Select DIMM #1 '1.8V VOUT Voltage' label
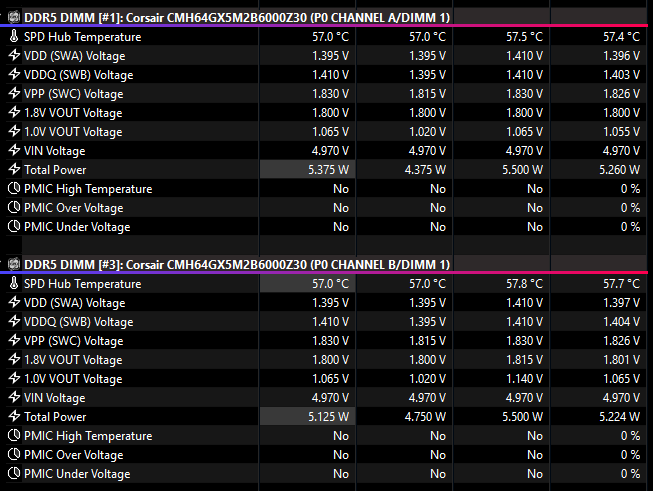This screenshot has height=491, width=653. tap(73, 113)
